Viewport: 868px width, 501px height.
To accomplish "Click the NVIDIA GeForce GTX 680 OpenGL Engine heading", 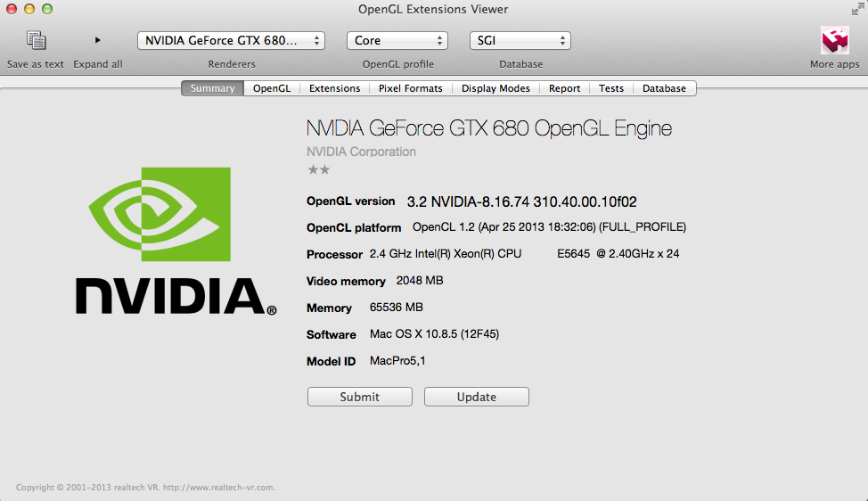I will coord(488,128).
